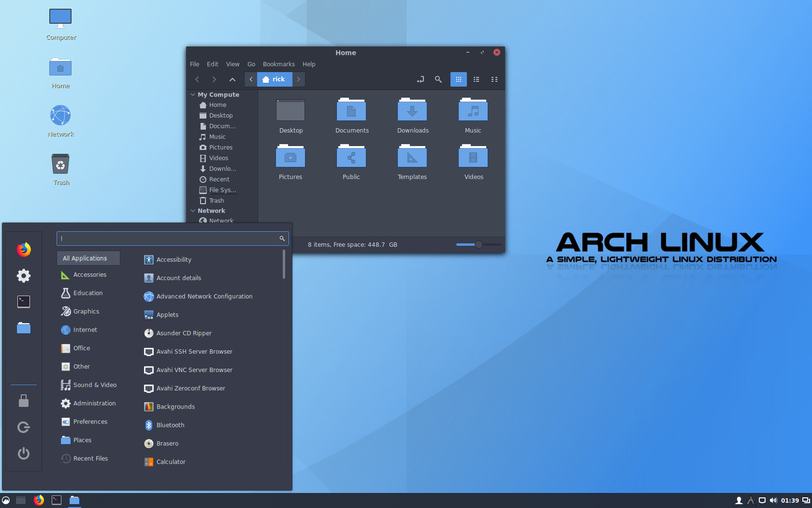The width and height of the screenshot is (812, 508).
Task: Select File System in the sidebar
Action: [x=222, y=190]
